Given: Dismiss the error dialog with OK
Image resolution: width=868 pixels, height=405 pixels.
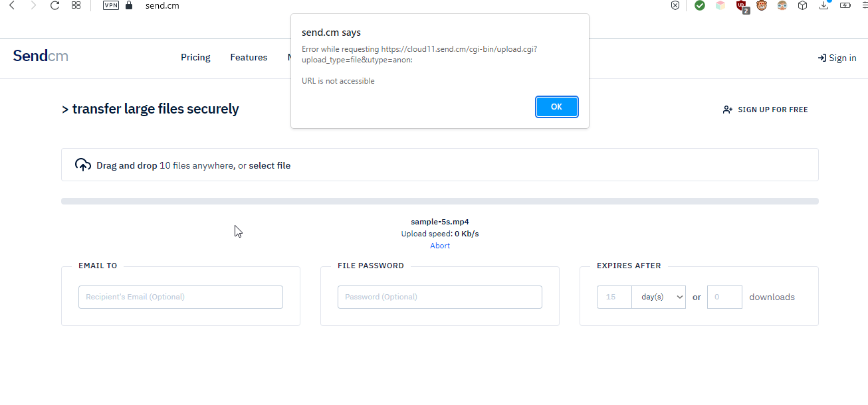Looking at the screenshot, I should coord(556,106).
